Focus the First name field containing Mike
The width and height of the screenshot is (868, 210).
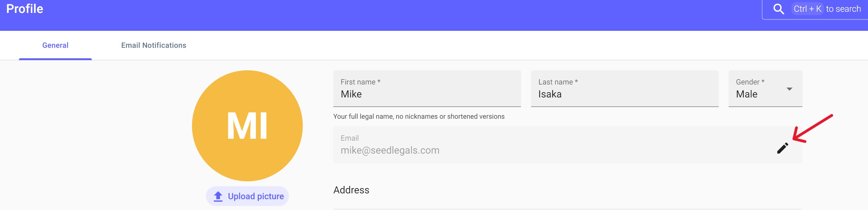coord(426,94)
